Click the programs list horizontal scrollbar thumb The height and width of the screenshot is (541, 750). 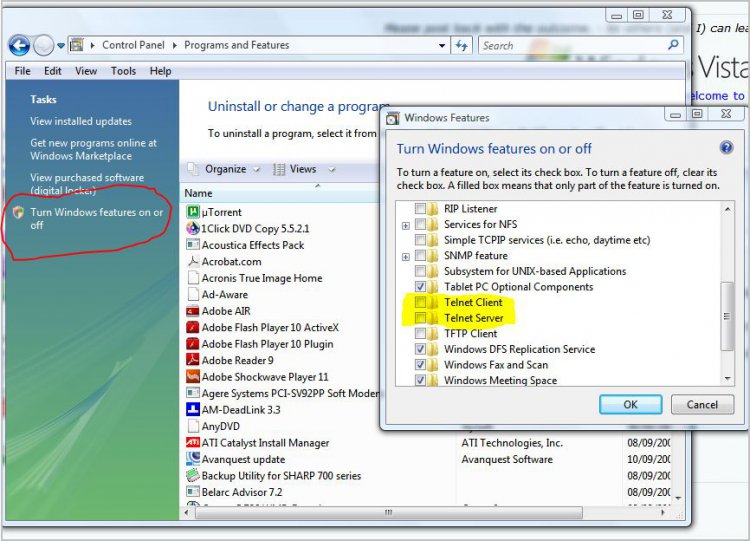point(389,512)
